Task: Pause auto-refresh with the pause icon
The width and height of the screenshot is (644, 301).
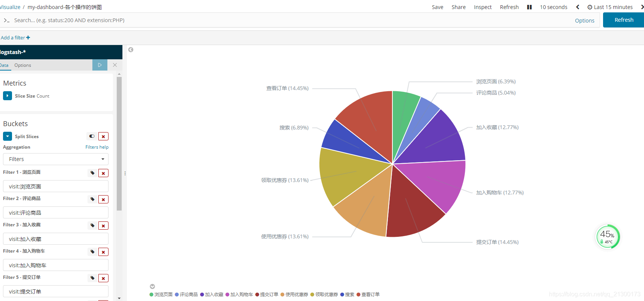Action: [529, 7]
